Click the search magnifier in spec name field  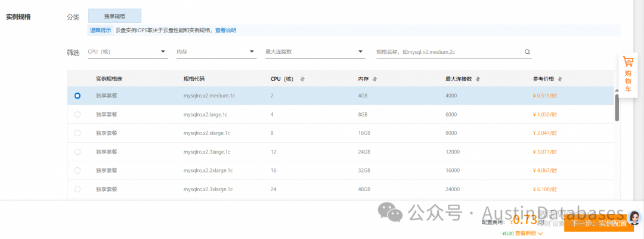tap(527, 52)
